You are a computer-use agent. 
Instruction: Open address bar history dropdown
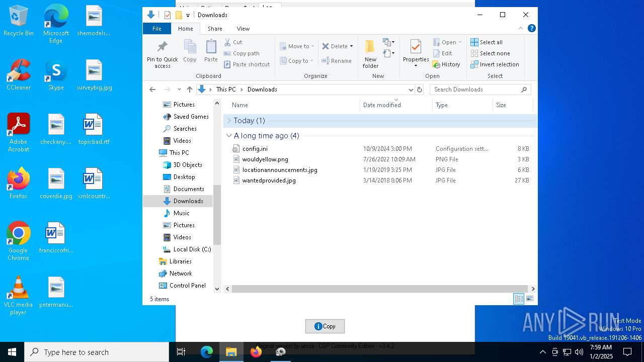[x=411, y=89]
